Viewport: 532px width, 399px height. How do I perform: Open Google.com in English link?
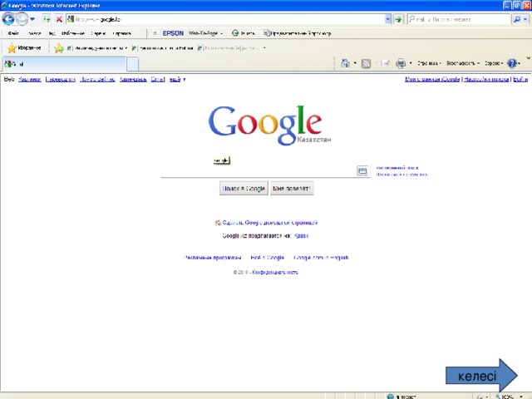(x=321, y=258)
